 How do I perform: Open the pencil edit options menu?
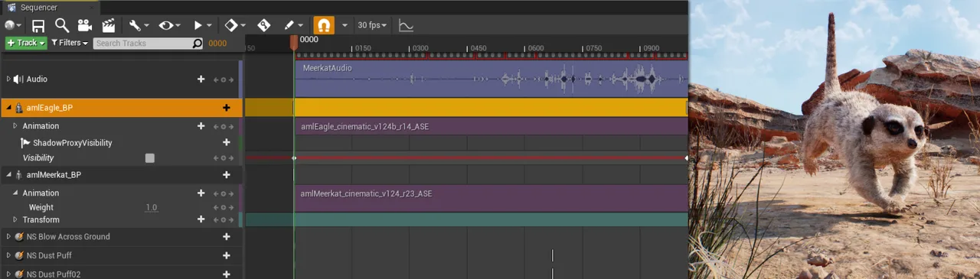[293, 25]
